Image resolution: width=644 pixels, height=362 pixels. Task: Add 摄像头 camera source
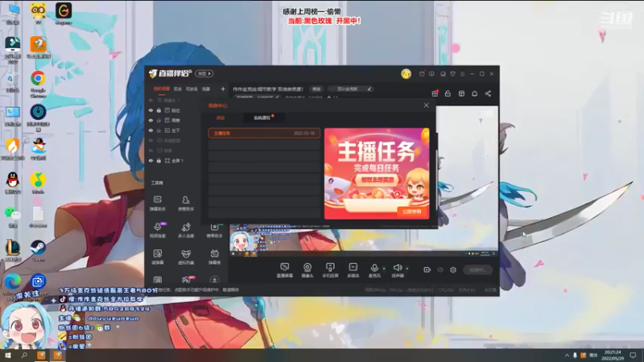[308, 270]
